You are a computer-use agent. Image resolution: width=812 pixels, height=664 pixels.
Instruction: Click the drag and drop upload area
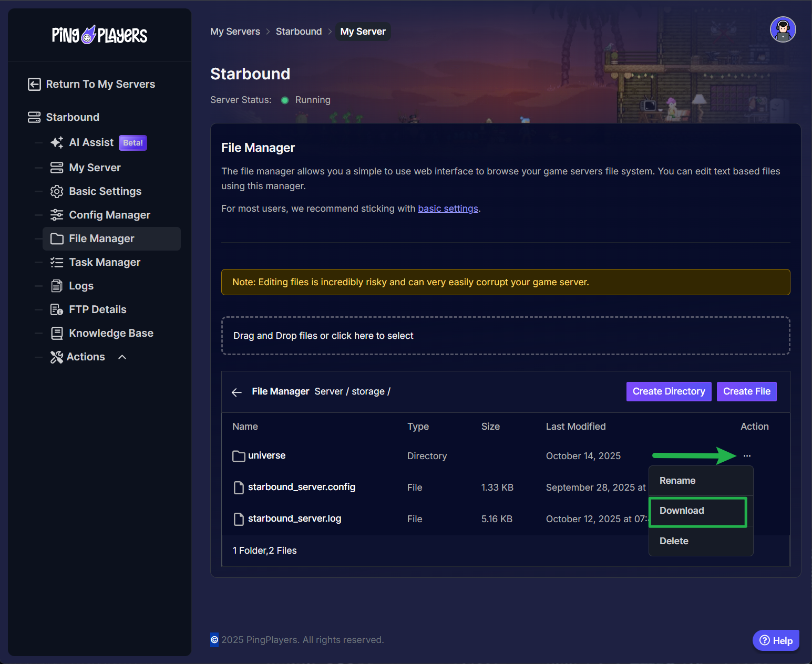pos(505,336)
